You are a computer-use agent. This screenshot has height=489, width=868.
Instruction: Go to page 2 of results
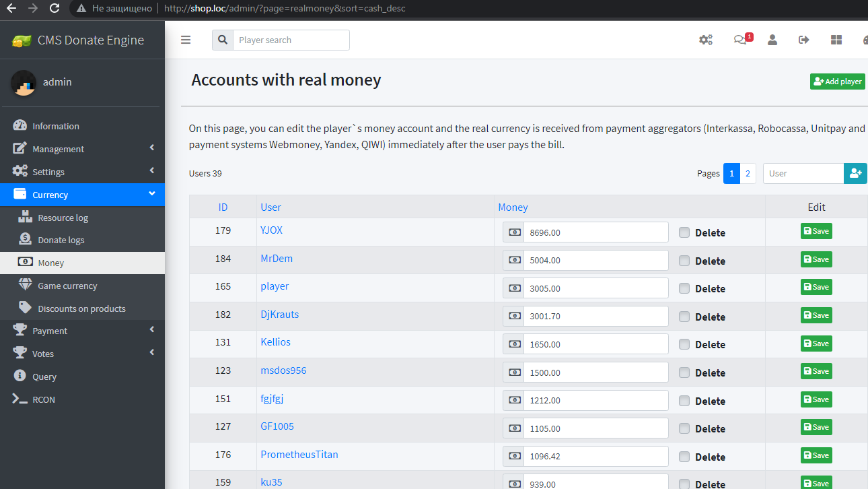[x=748, y=173]
